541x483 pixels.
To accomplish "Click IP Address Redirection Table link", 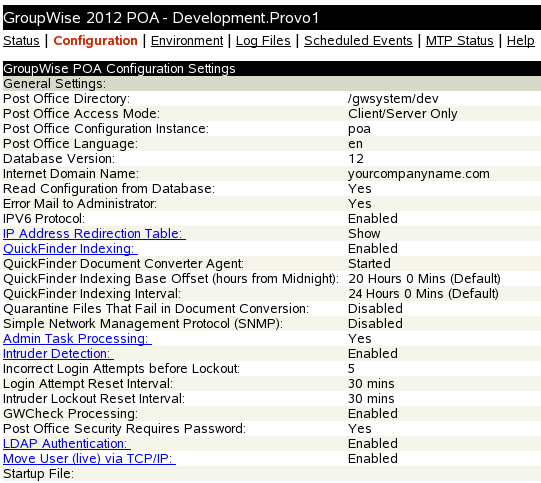I will (x=94, y=234).
